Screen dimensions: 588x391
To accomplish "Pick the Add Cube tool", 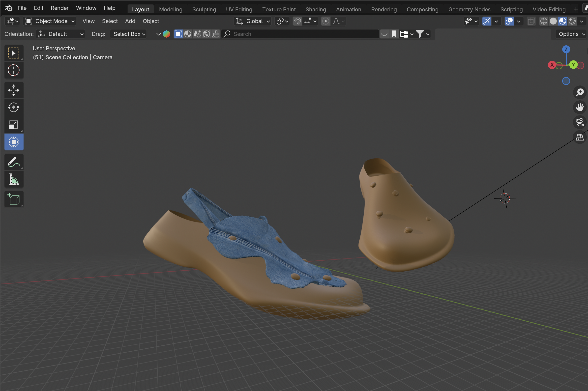I will pos(14,199).
